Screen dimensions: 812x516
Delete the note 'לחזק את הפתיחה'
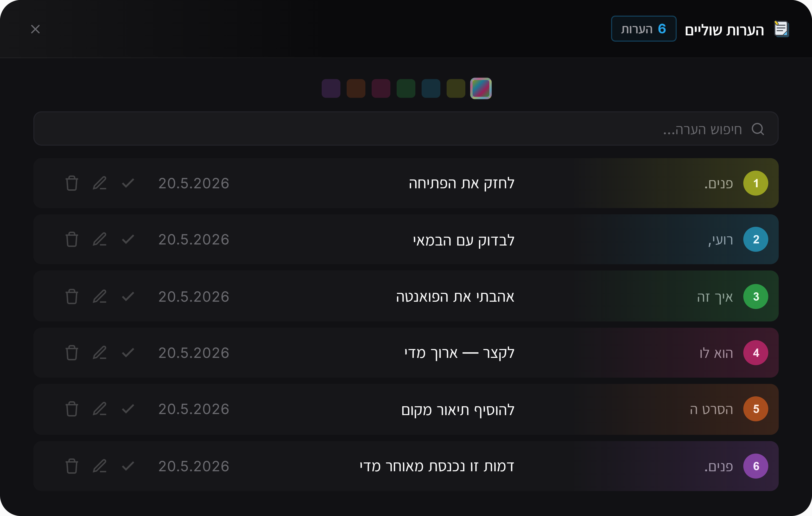click(x=72, y=183)
